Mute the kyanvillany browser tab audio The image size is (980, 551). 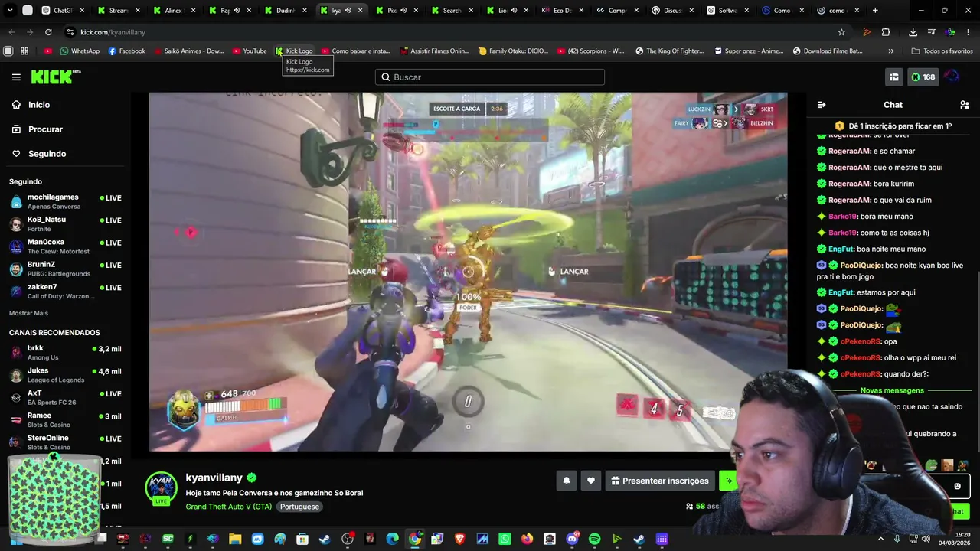(x=348, y=11)
